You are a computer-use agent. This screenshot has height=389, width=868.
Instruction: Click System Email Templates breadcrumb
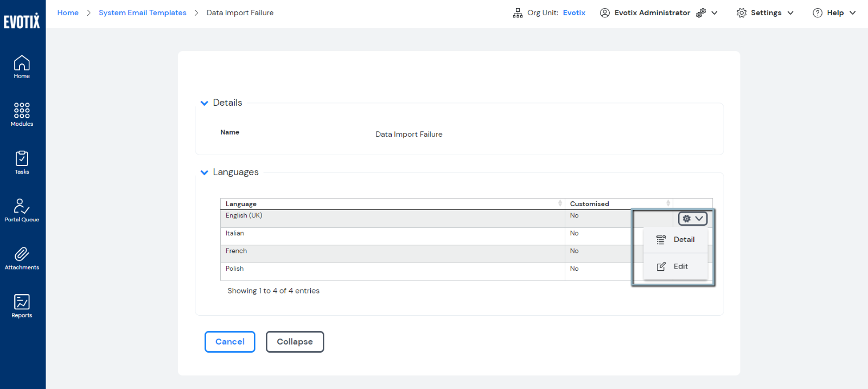(x=143, y=13)
